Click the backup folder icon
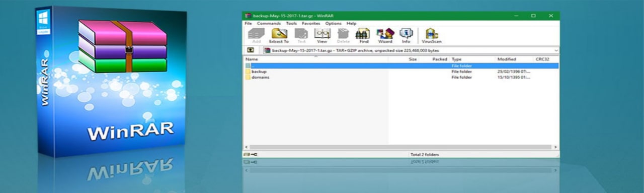 point(248,72)
